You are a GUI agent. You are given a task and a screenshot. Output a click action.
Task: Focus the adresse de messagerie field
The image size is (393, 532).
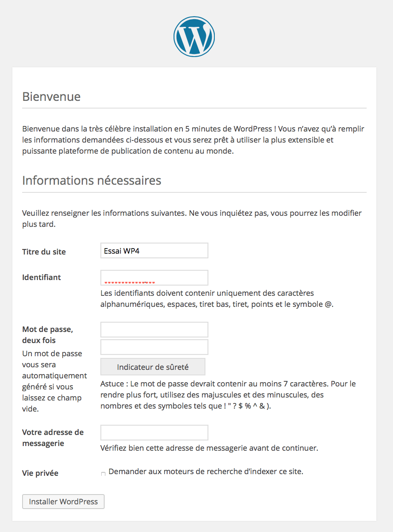[x=154, y=432]
